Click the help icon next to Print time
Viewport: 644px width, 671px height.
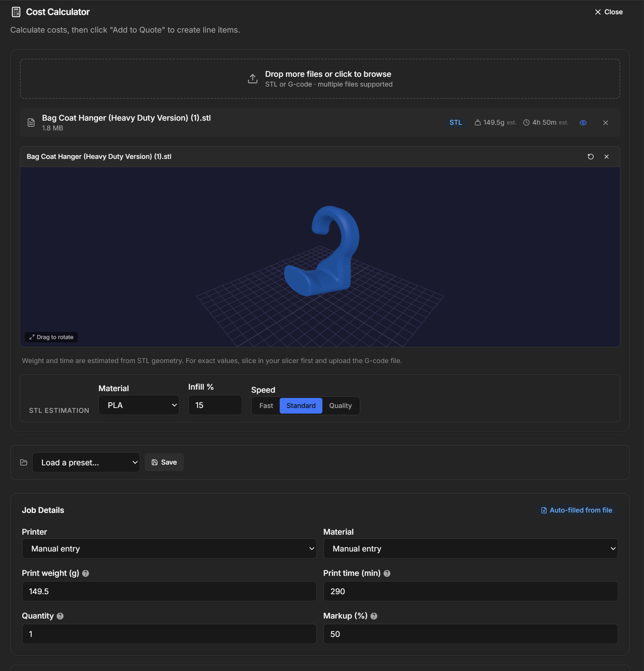point(387,573)
